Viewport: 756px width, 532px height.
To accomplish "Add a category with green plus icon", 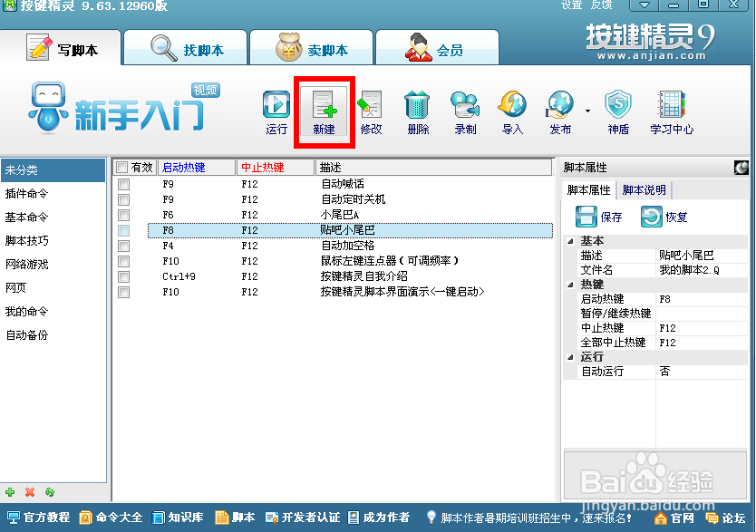I will [x=10, y=492].
